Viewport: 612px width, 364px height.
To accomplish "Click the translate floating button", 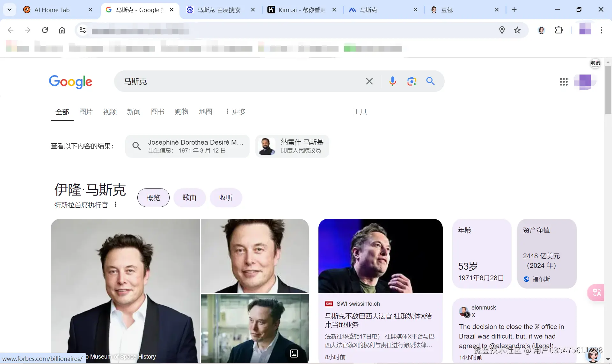I will coord(596,292).
